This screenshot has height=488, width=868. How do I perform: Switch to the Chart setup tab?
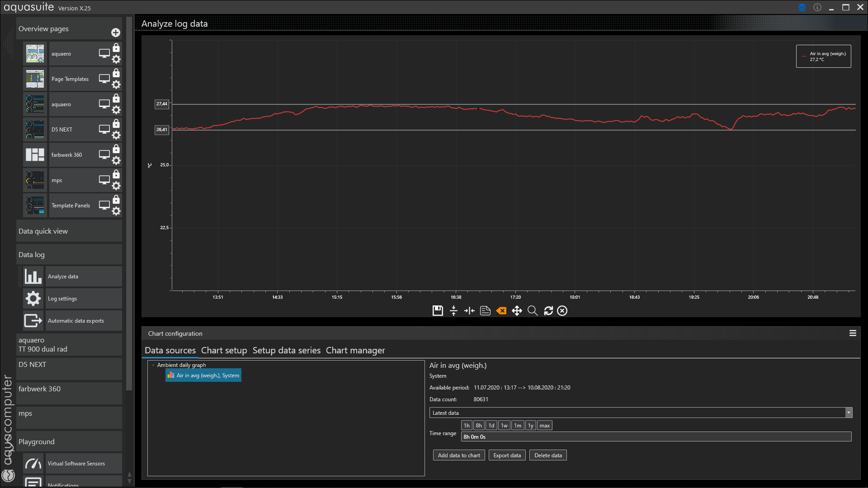pos(224,351)
